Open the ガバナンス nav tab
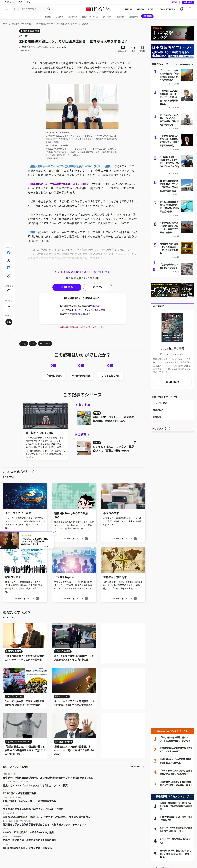 [x=73, y=16]
